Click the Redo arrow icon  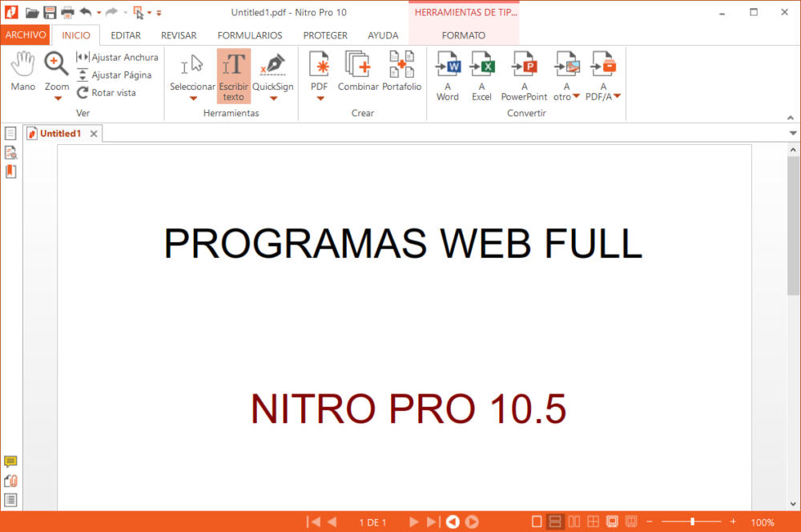pos(111,12)
